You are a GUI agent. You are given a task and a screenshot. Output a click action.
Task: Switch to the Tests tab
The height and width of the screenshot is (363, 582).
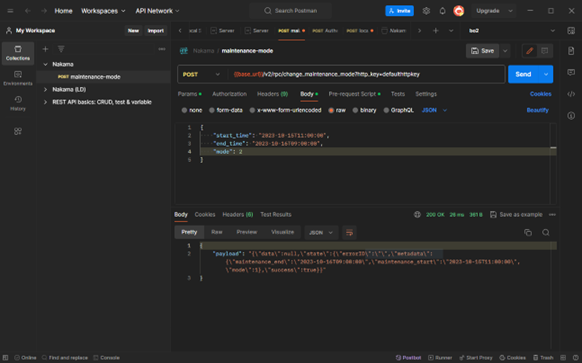(398, 94)
